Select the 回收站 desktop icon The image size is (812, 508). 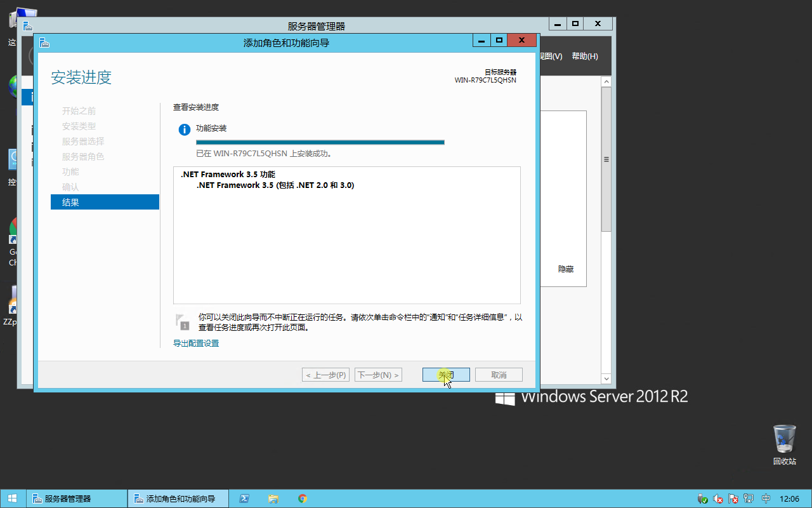pyautogui.click(x=785, y=444)
